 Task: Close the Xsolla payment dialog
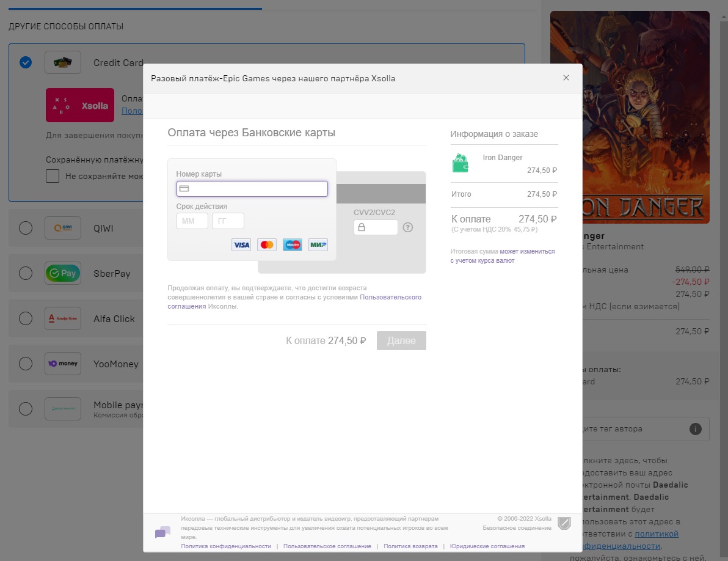[x=566, y=78]
